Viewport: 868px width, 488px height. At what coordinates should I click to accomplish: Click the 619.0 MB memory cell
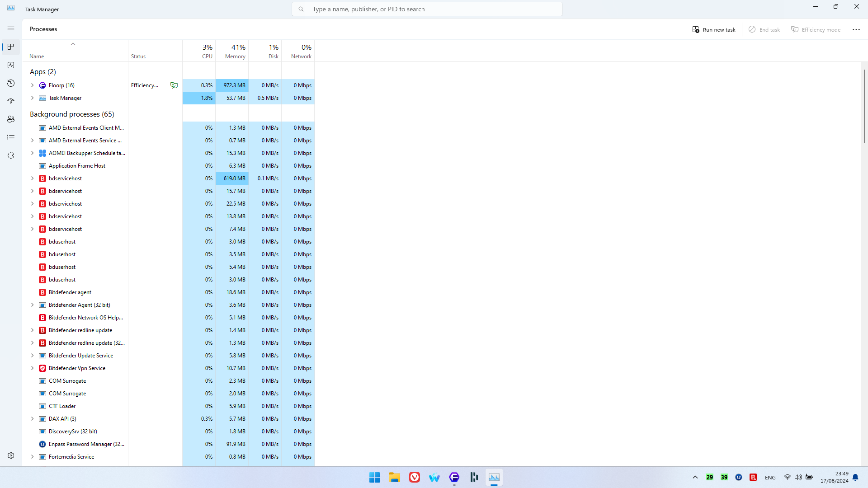click(x=232, y=178)
